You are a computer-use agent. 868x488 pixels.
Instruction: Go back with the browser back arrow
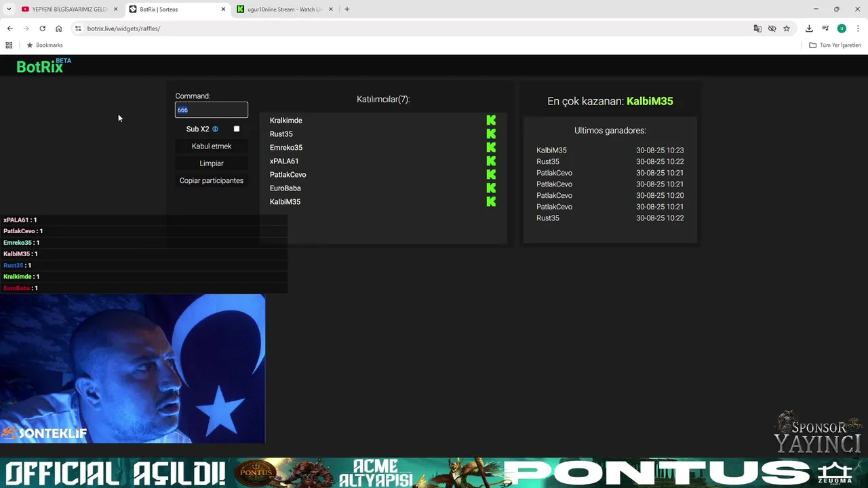[9, 28]
